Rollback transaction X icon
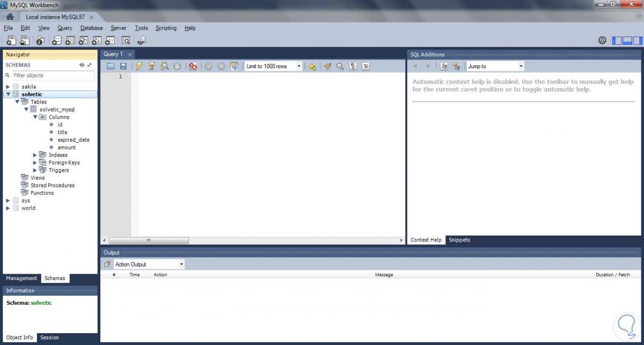This screenshot has height=345, width=644. [221, 66]
